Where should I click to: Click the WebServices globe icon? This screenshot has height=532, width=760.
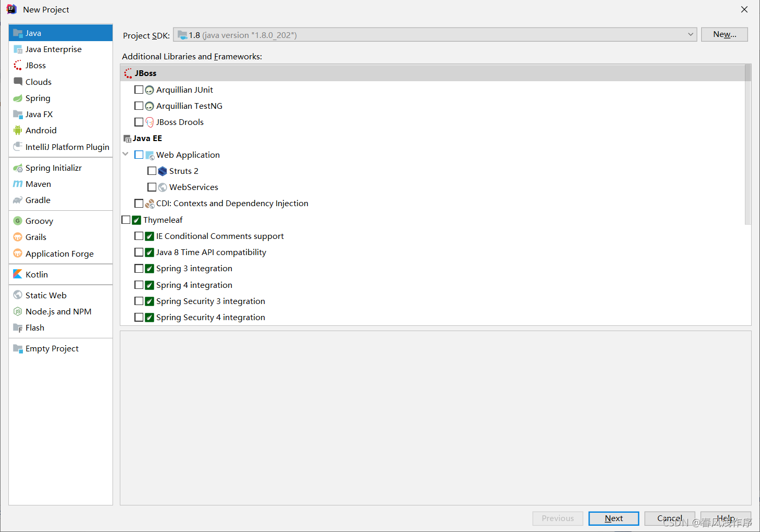pyautogui.click(x=163, y=187)
